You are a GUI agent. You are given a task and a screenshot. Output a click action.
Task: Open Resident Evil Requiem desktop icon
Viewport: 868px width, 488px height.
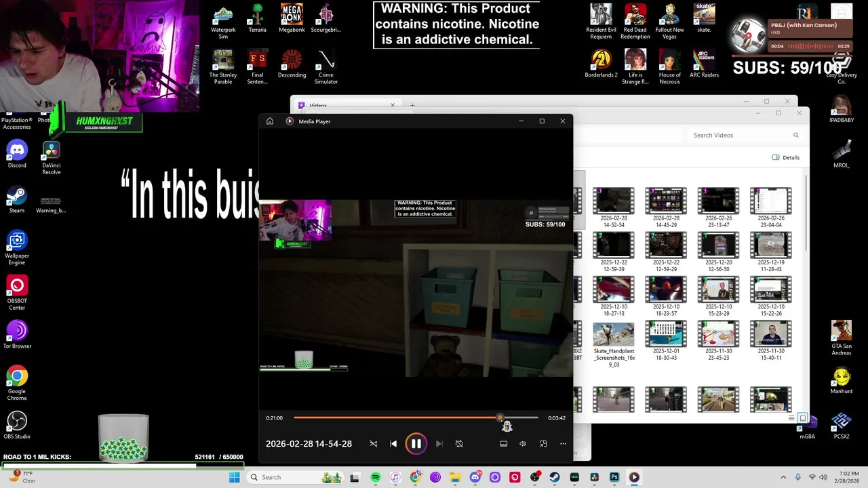point(601,22)
